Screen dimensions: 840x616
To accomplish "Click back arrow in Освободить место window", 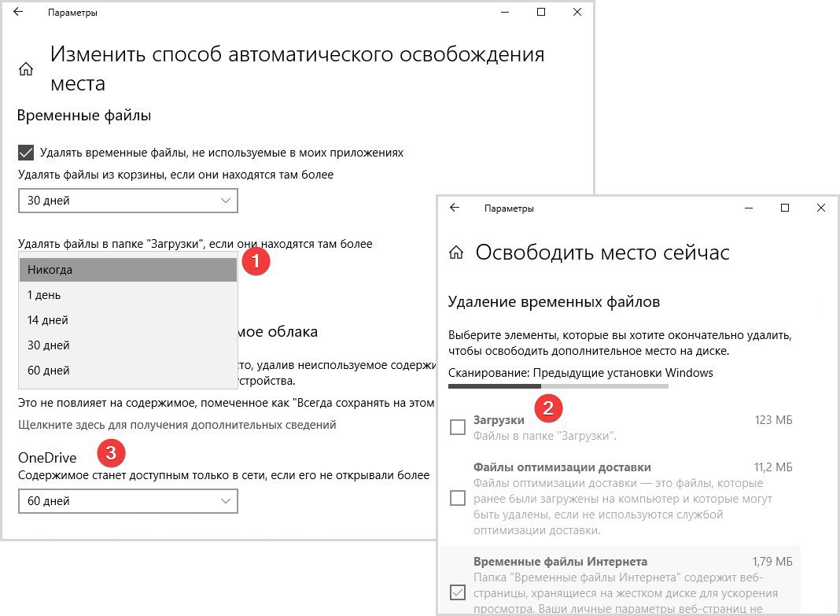I will 455,208.
